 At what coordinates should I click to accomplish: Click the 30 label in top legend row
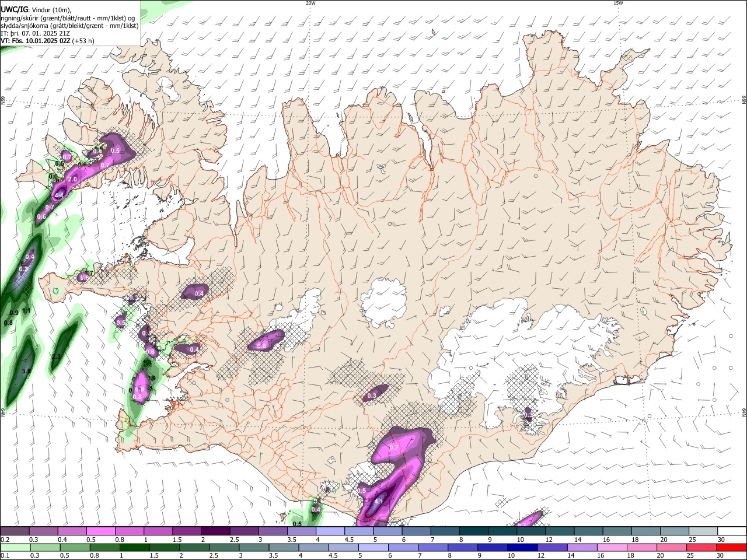tap(721, 540)
